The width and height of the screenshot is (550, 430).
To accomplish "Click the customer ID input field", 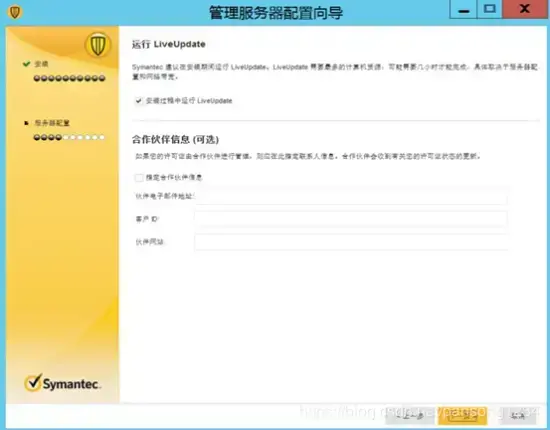I will 351,219.
